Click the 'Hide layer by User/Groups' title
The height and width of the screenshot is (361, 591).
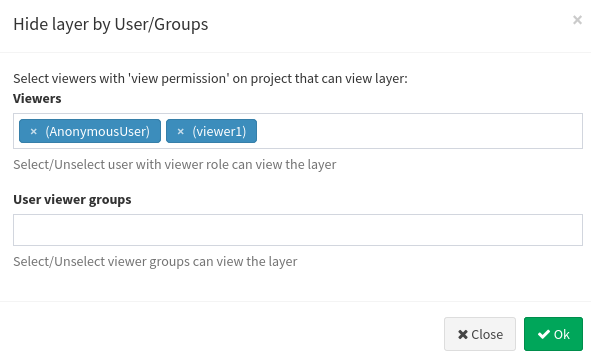pyautogui.click(x=110, y=24)
